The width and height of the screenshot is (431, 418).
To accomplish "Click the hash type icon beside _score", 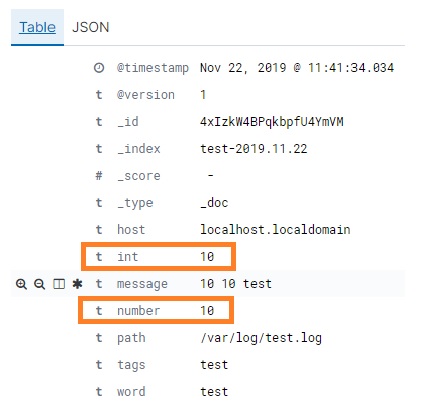I will (99, 176).
